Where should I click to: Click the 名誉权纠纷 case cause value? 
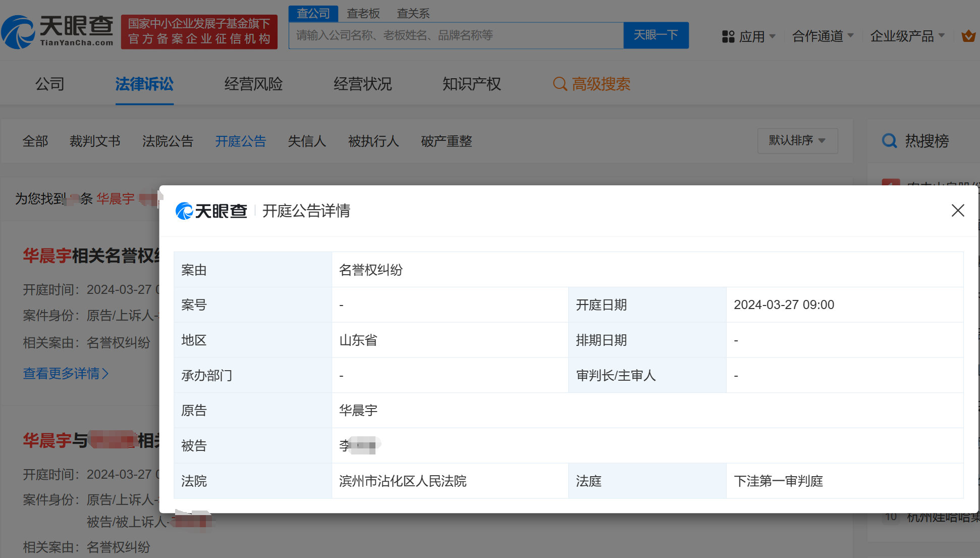pyautogui.click(x=371, y=270)
